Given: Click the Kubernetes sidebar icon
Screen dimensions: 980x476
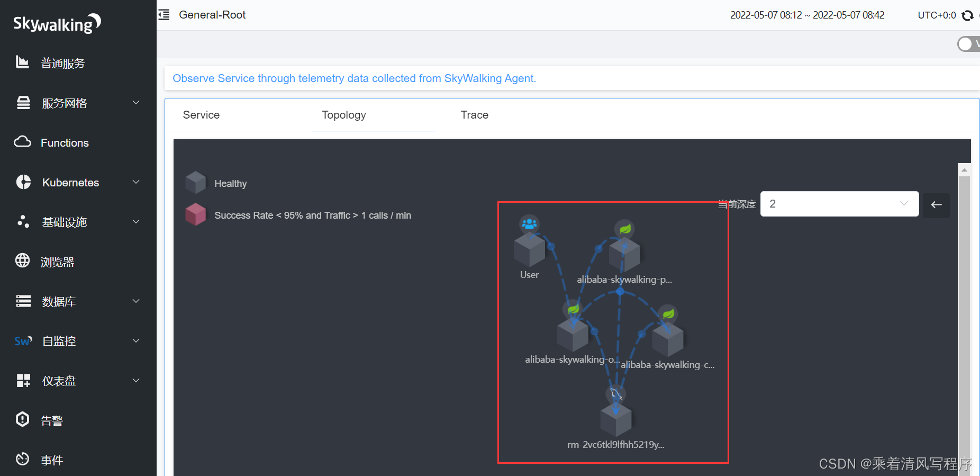Looking at the screenshot, I should pos(23,182).
